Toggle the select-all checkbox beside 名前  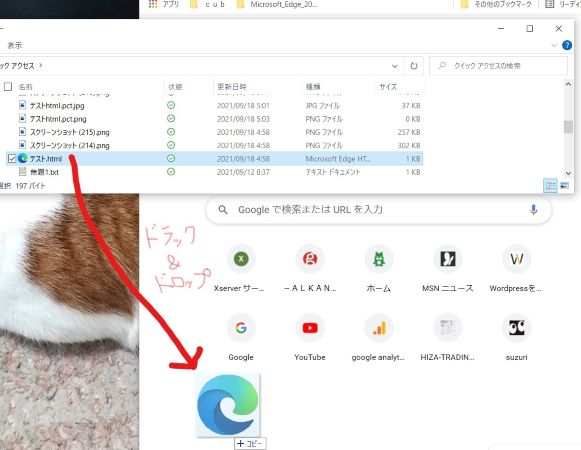8,87
